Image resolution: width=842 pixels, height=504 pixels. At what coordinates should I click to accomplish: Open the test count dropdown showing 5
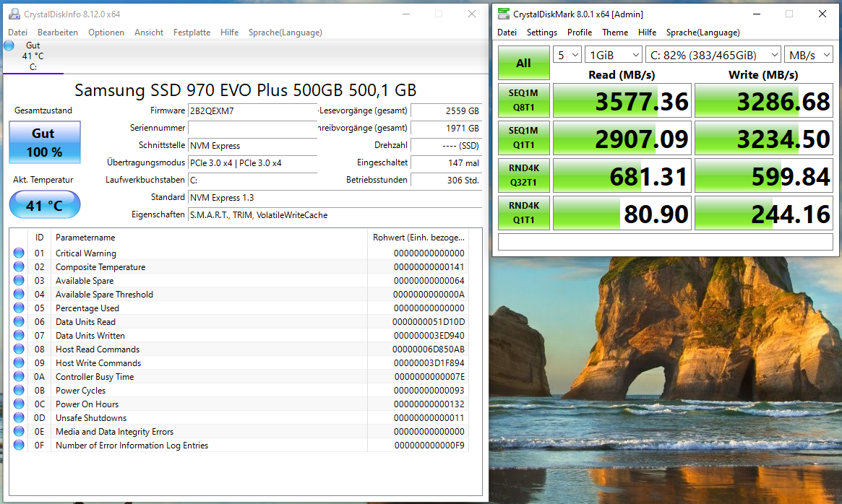point(567,55)
